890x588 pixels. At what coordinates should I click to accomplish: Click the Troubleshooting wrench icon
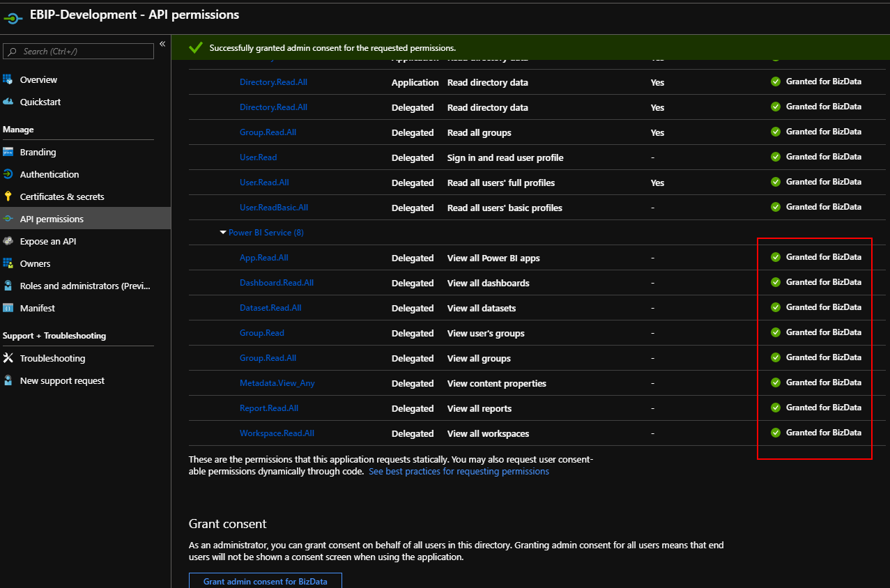point(8,358)
